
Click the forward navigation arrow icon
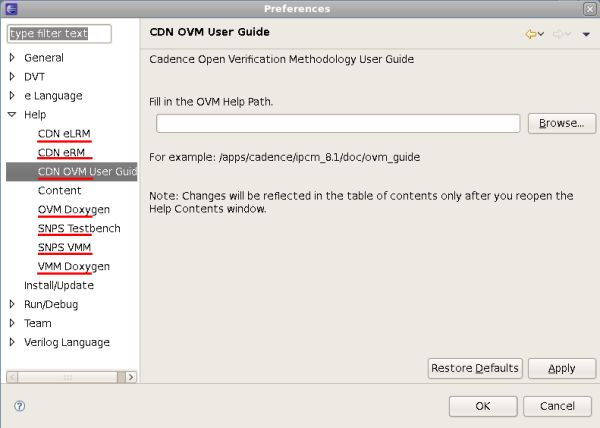tap(558, 34)
